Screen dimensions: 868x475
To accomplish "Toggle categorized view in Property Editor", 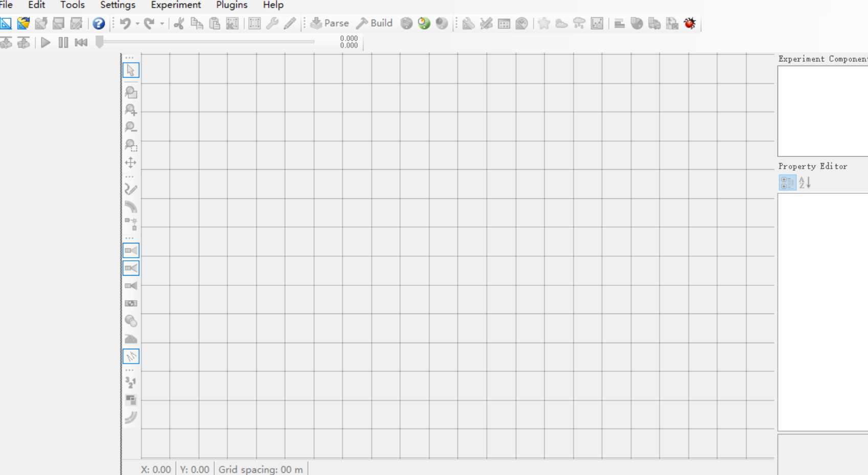I will pyautogui.click(x=788, y=183).
